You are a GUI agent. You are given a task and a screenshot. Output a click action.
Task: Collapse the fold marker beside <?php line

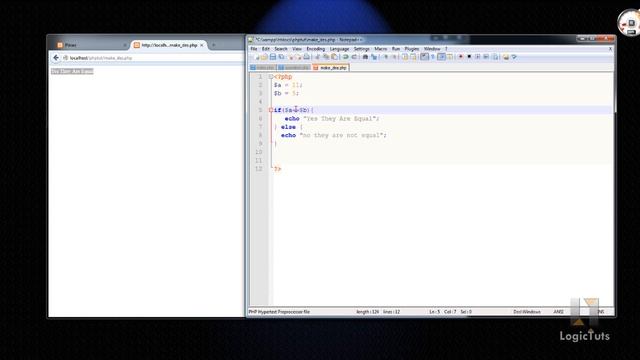click(271, 77)
